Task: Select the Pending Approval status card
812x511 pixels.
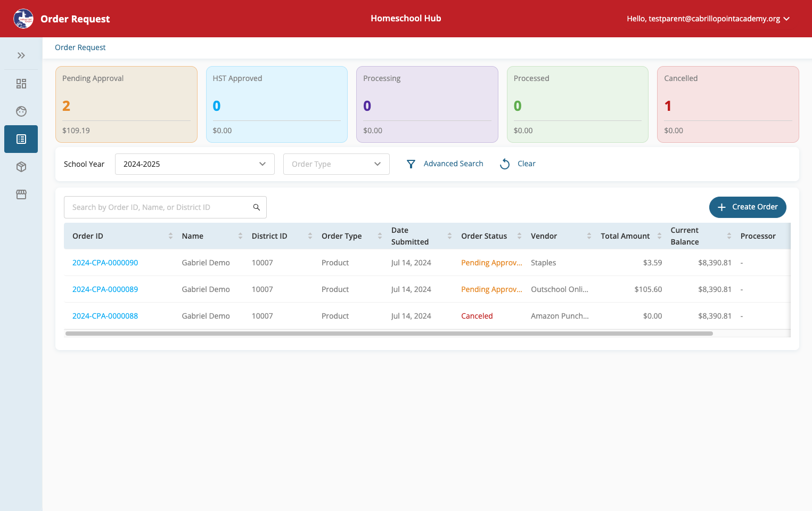Action: [x=126, y=104]
